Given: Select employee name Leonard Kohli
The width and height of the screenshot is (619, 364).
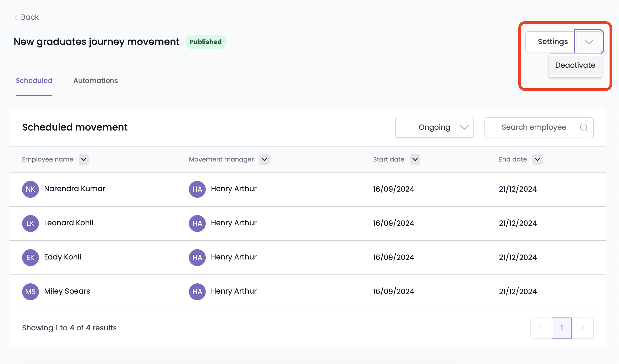Looking at the screenshot, I should click(69, 223).
